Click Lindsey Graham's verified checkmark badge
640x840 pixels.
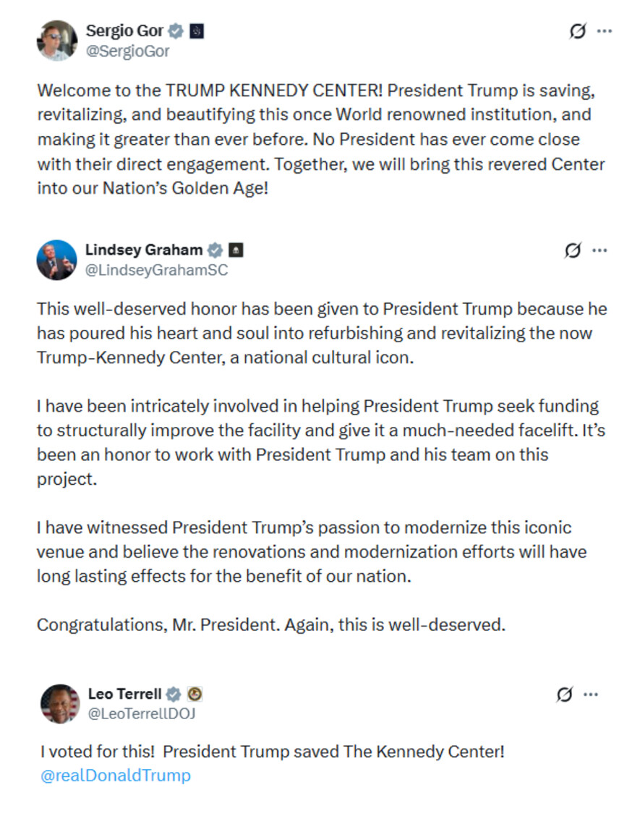tap(215, 250)
